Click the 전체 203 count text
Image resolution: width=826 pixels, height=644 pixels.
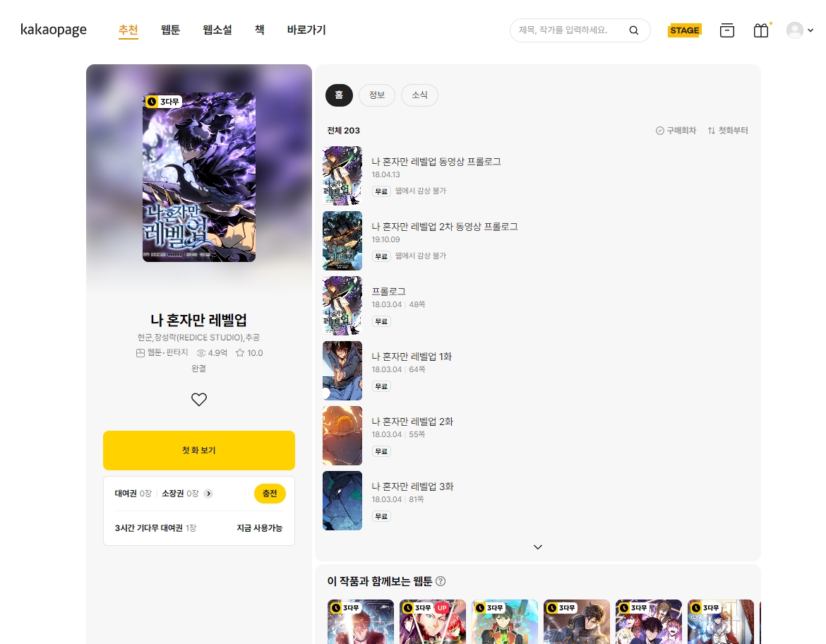coord(344,131)
